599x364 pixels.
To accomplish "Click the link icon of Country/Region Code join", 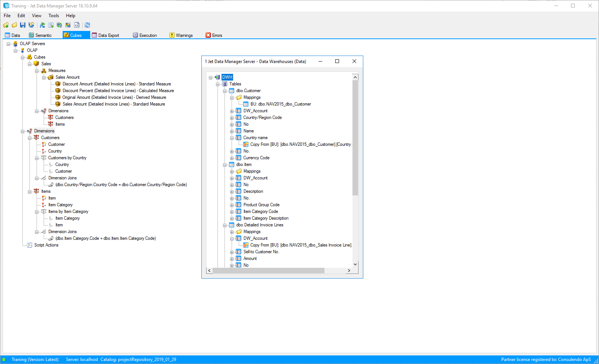I will click(x=51, y=185).
